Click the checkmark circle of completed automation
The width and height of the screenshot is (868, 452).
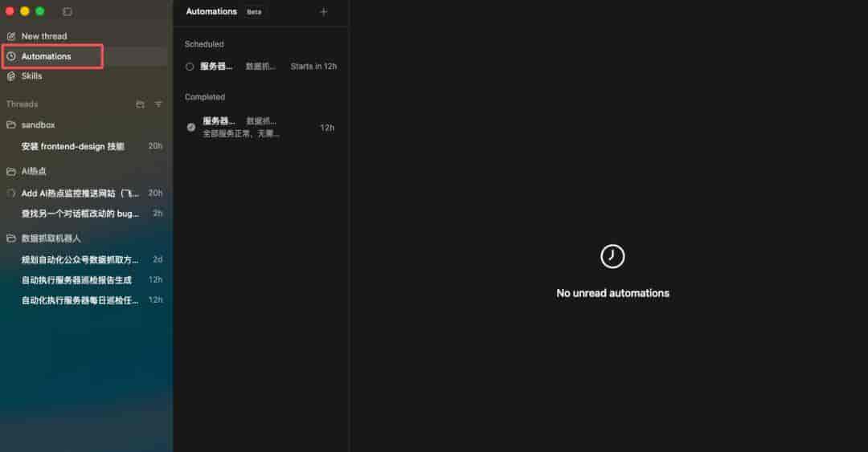(191, 127)
